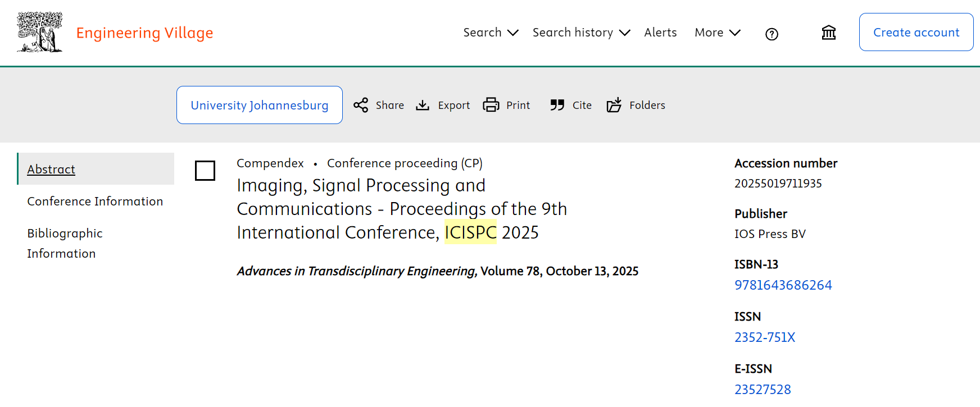
Task: Click the Share icon
Action: pyautogui.click(x=361, y=105)
